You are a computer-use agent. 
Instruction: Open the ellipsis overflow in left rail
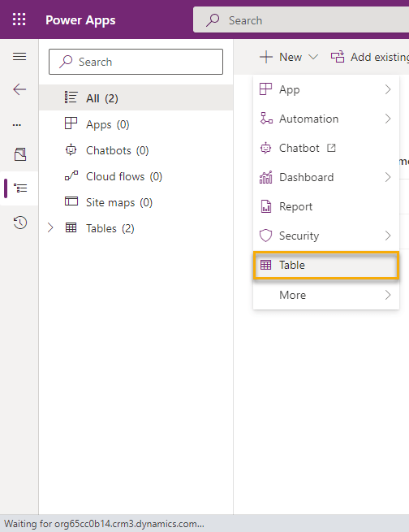click(x=17, y=125)
